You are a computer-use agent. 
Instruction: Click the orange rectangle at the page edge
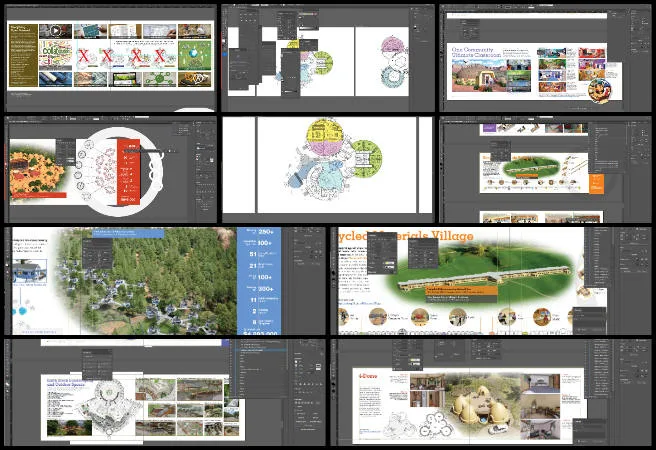596,184
